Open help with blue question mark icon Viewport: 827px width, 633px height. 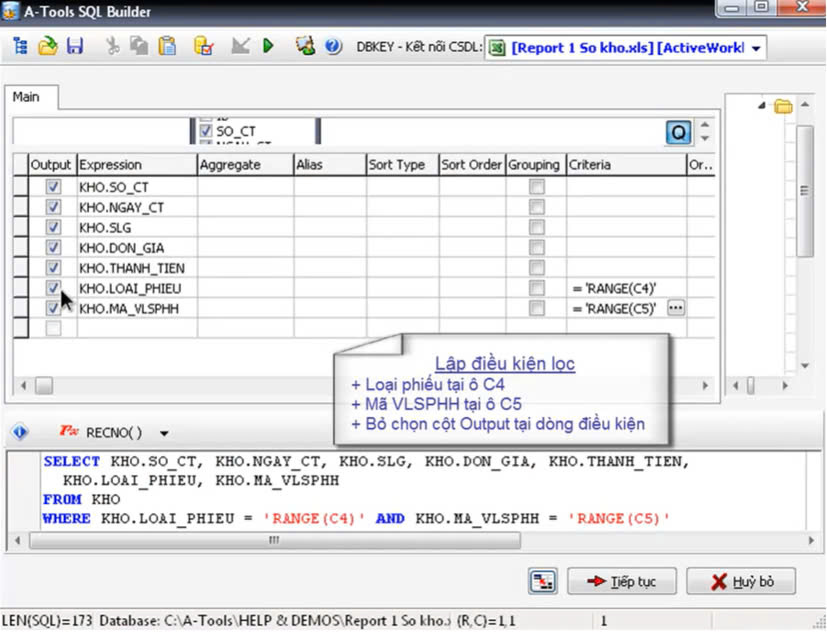pos(333,46)
